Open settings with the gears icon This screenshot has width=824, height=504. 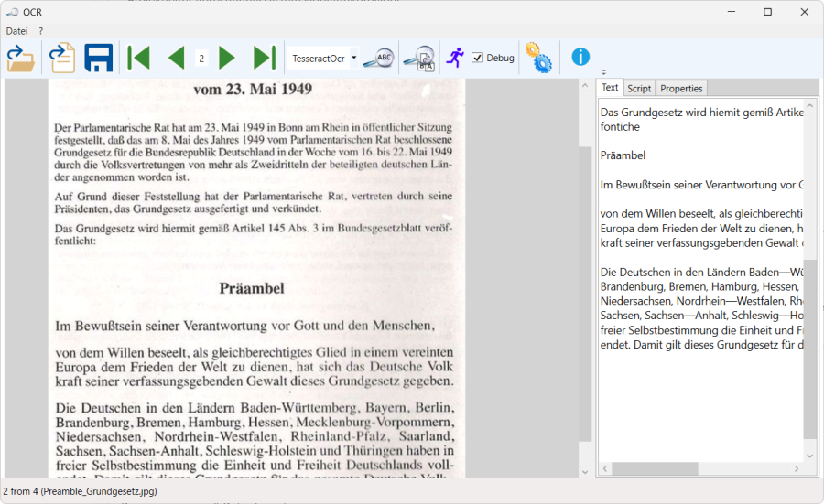tap(537, 58)
